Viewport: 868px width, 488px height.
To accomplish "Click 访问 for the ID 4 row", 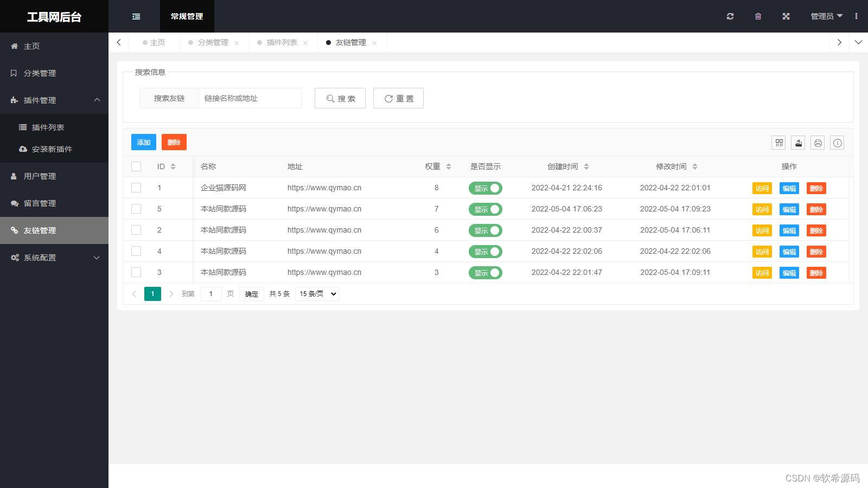I will pyautogui.click(x=762, y=252).
